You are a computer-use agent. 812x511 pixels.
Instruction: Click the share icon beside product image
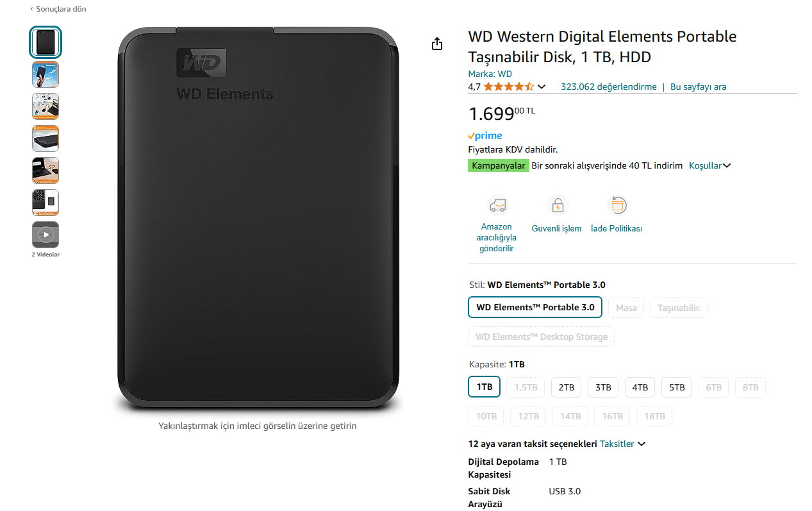[437, 44]
